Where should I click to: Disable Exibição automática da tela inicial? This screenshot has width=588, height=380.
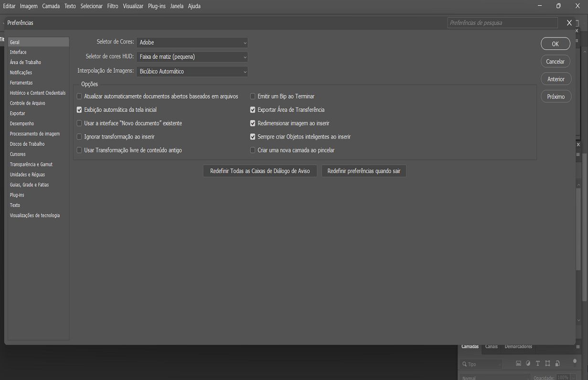pos(79,109)
